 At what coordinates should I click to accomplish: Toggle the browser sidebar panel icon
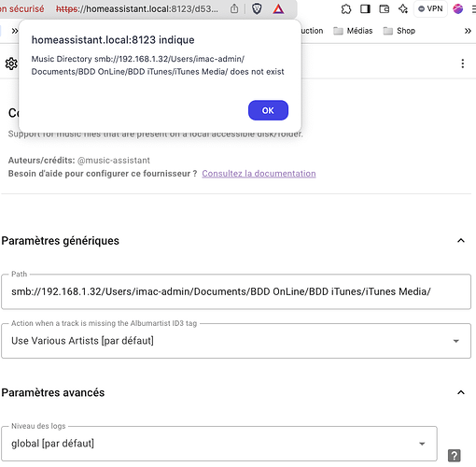coord(365,8)
